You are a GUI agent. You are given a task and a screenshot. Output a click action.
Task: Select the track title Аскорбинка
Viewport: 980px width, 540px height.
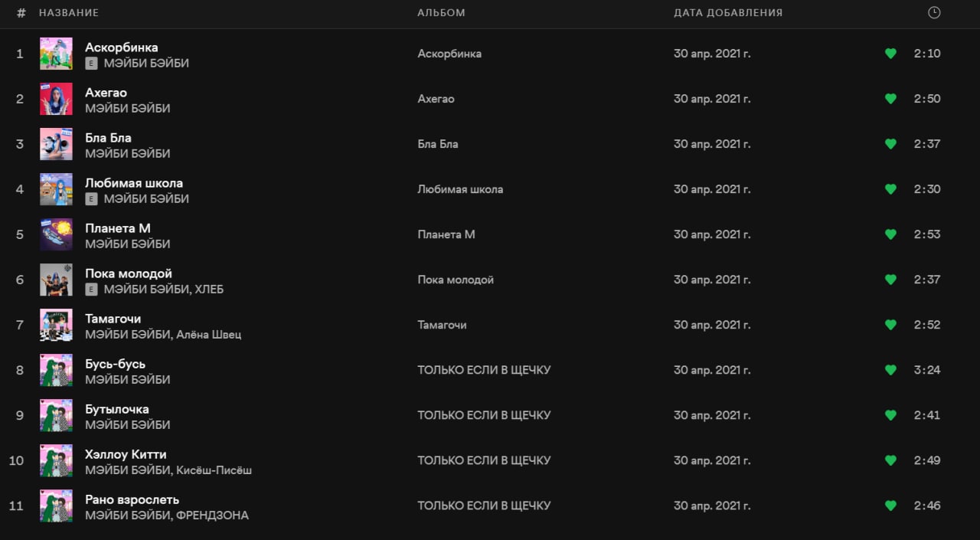coord(122,47)
